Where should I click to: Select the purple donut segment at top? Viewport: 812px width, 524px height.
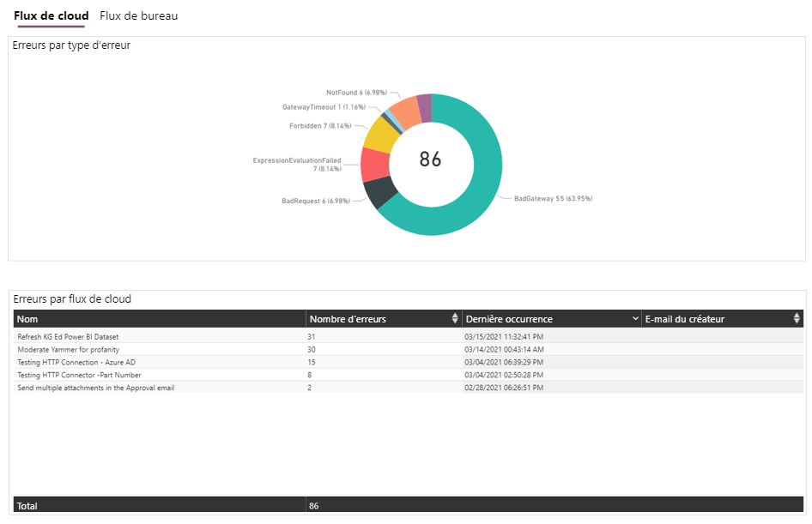point(425,108)
